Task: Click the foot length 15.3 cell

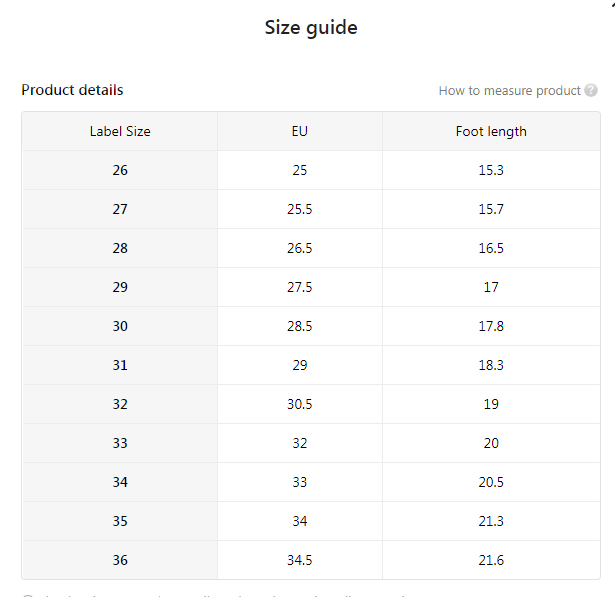Action: [x=491, y=170]
